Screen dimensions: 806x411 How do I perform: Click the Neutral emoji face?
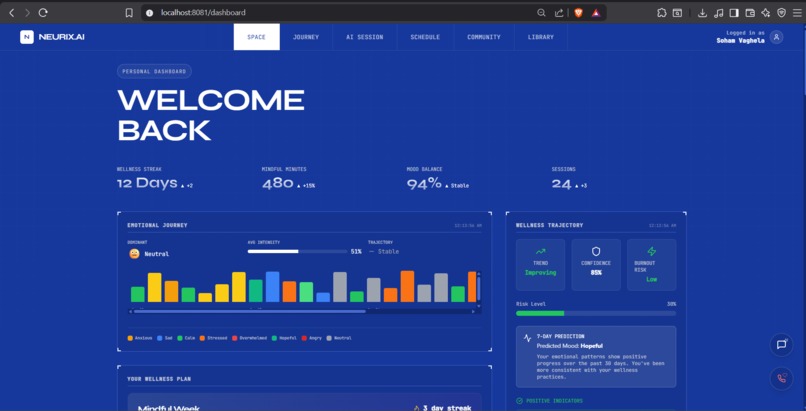click(x=134, y=253)
